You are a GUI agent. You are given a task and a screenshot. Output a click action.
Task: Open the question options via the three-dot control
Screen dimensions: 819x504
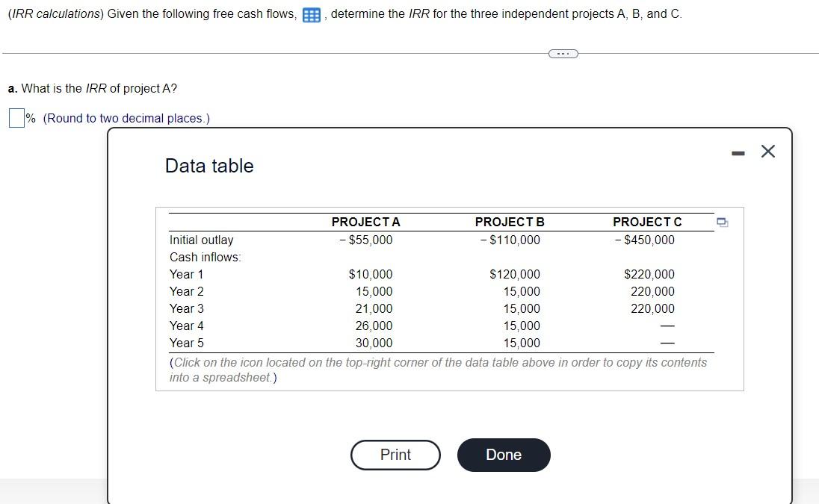(x=563, y=53)
